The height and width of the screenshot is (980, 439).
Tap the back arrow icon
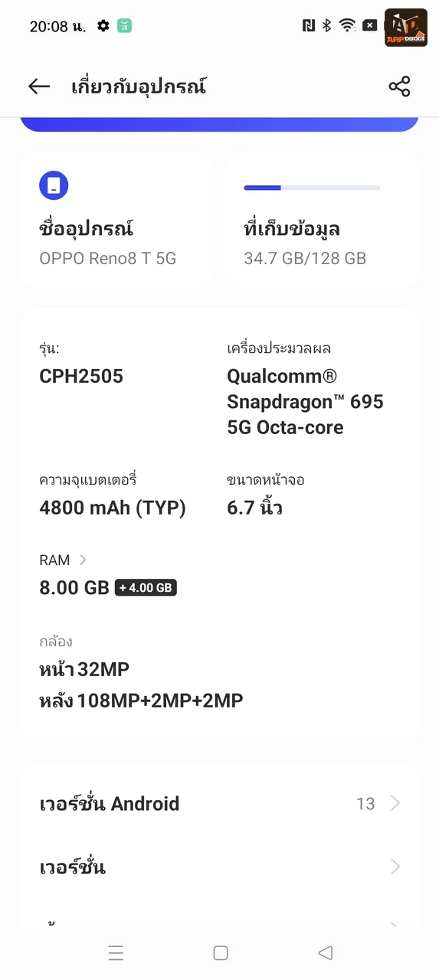coord(39,87)
